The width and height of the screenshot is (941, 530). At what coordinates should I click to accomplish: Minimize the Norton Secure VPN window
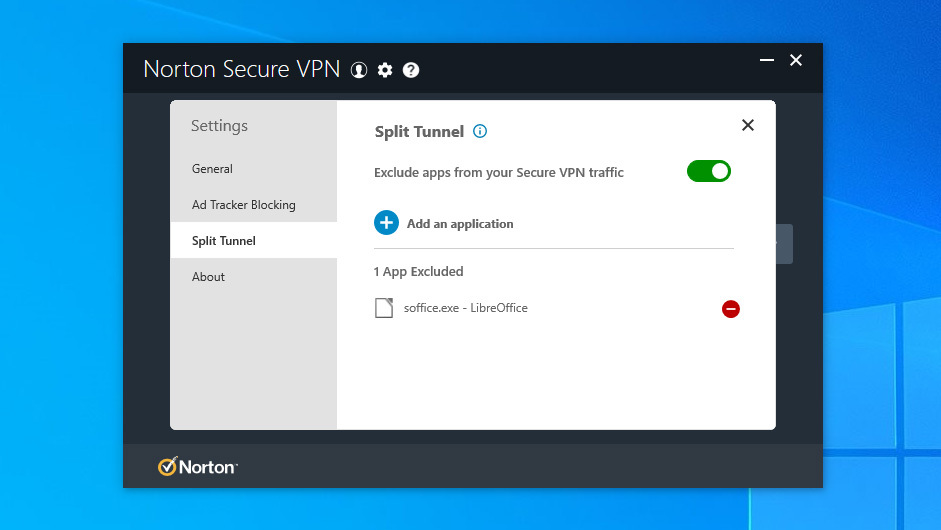pyautogui.click(x=766, y=60)
